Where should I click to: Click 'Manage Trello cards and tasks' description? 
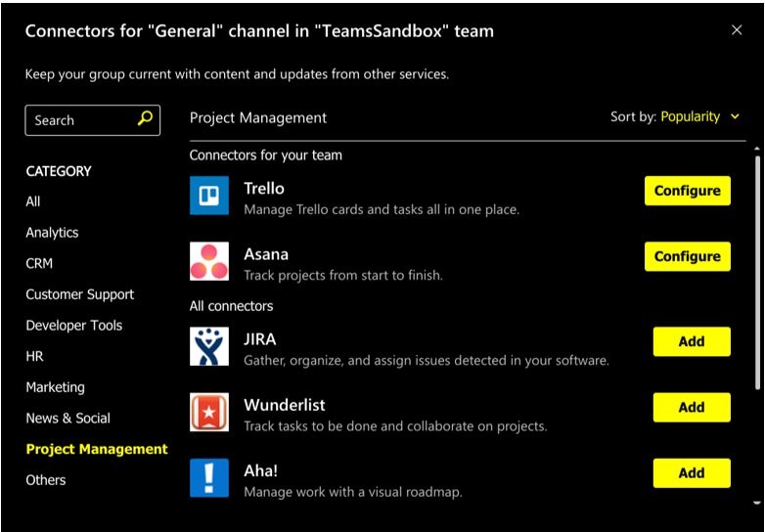point(382,209)
